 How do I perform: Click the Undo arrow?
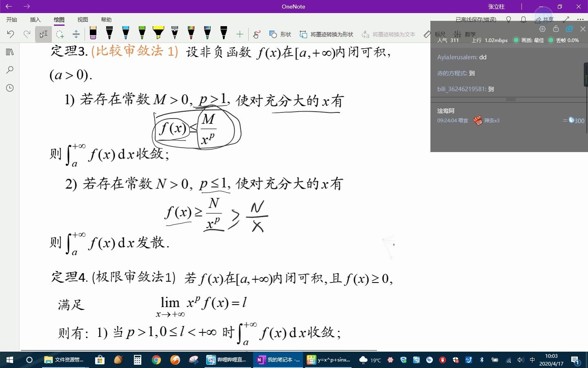tap(10, 34)
